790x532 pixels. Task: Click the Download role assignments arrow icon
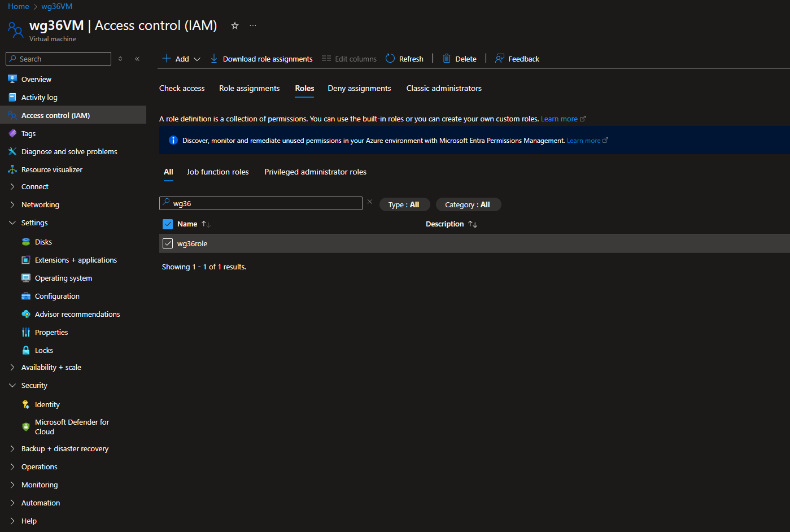click(x=214, y=59)
